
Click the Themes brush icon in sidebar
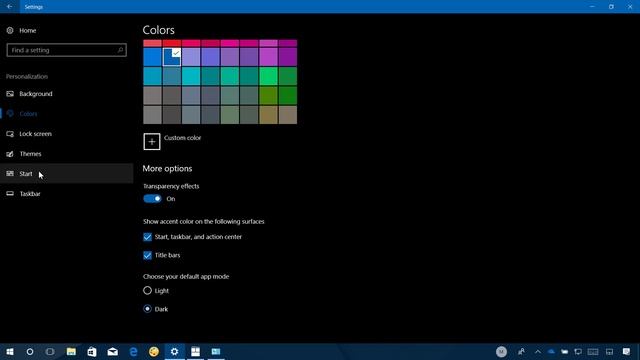point(10,154)
